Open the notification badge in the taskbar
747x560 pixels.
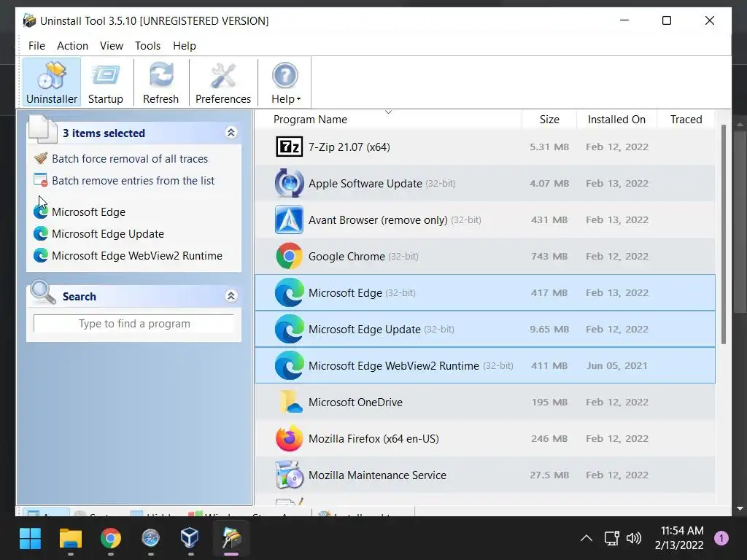pyautogui.click(x=721, y=538)
